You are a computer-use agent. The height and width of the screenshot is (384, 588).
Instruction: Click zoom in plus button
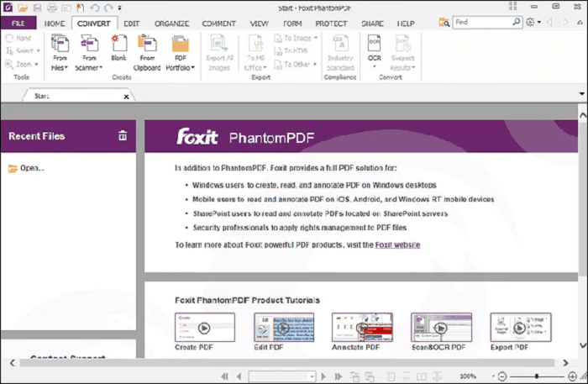[x=572, y=376]
